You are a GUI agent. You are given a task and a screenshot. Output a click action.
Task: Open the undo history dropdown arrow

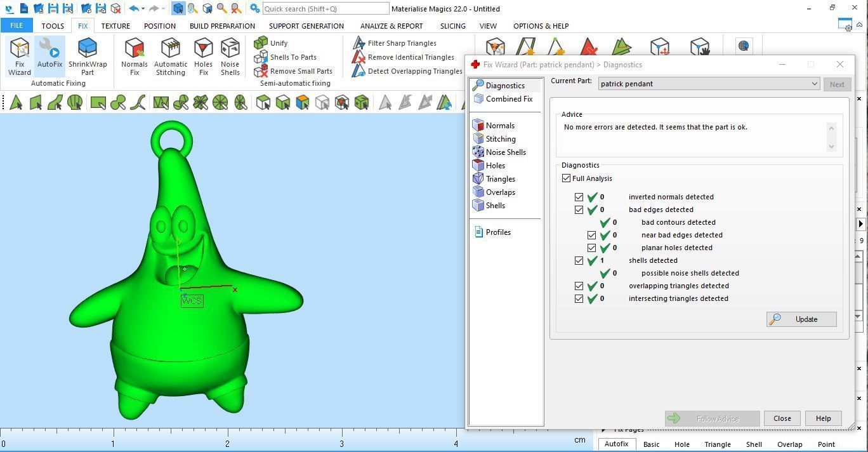click(x=143, y=9)
